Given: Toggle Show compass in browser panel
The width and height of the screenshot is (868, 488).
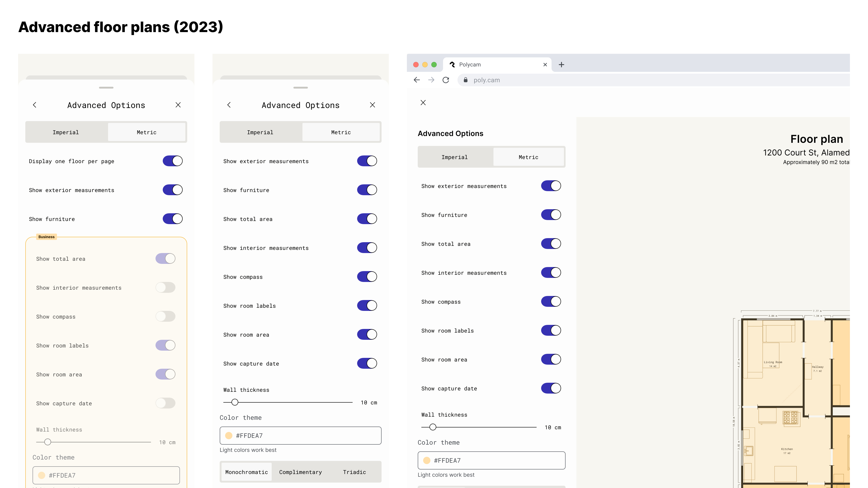Looking at the screenshot, I should pyautogui.click(x=551, y=302).
